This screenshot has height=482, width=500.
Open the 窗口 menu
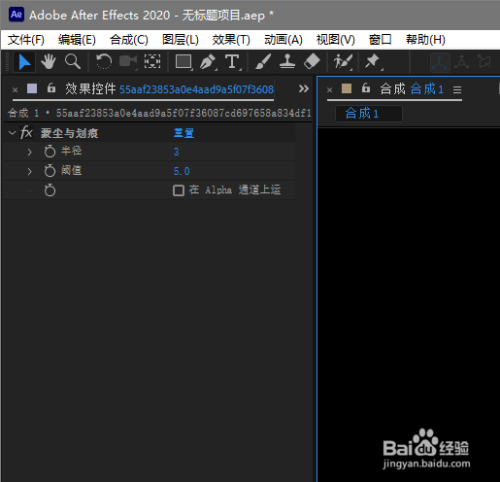click(380, 40)
